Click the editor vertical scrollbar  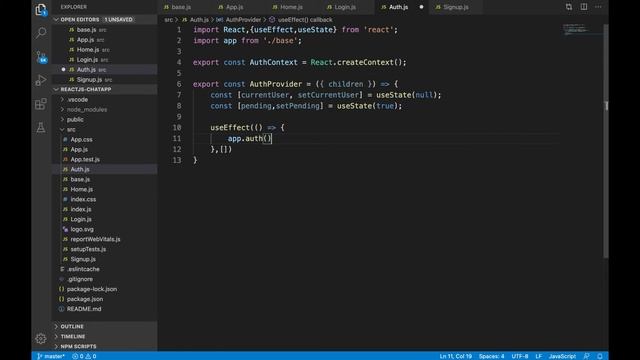(x=606, y=141)
